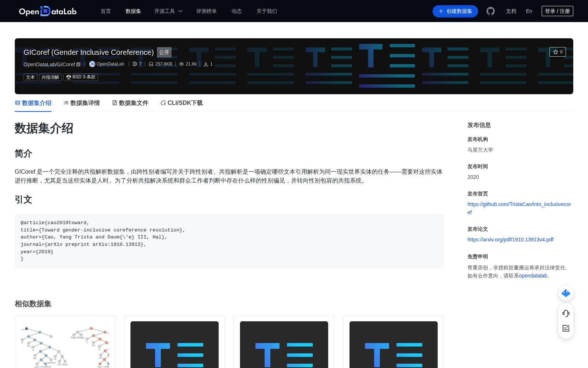Star the GICoref dataset
The width and height of the screenshot is (588, 368).
coord(557,52)
